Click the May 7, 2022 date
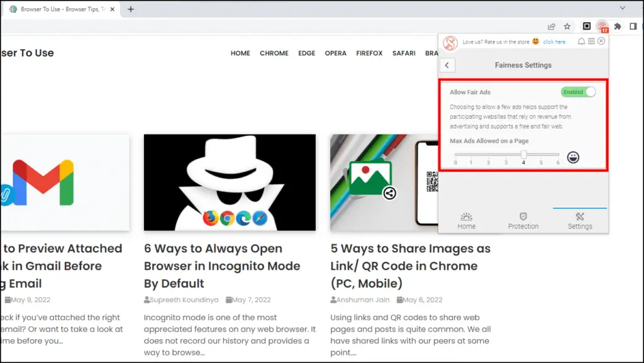Screen dimensions: 644x363 [248, 299]
